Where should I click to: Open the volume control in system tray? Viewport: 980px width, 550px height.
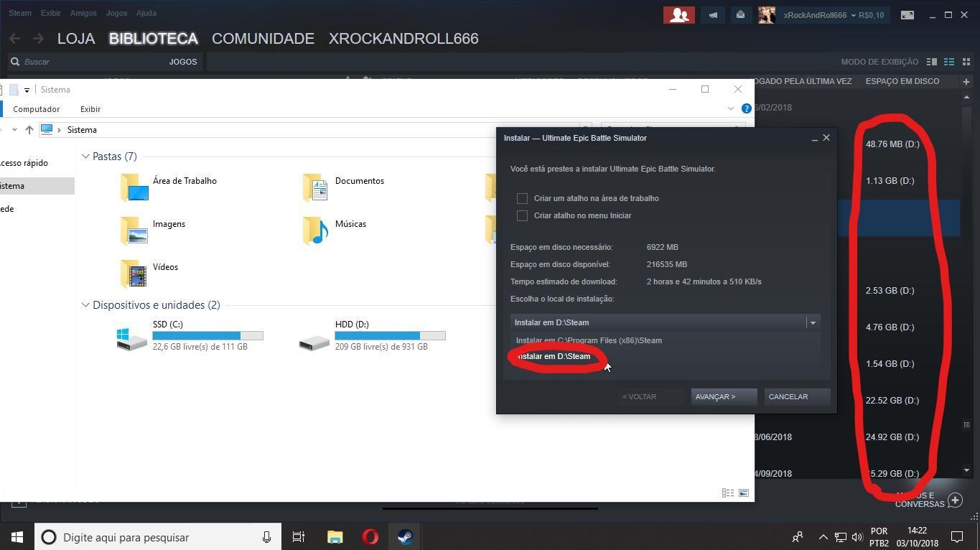[857, 537]
